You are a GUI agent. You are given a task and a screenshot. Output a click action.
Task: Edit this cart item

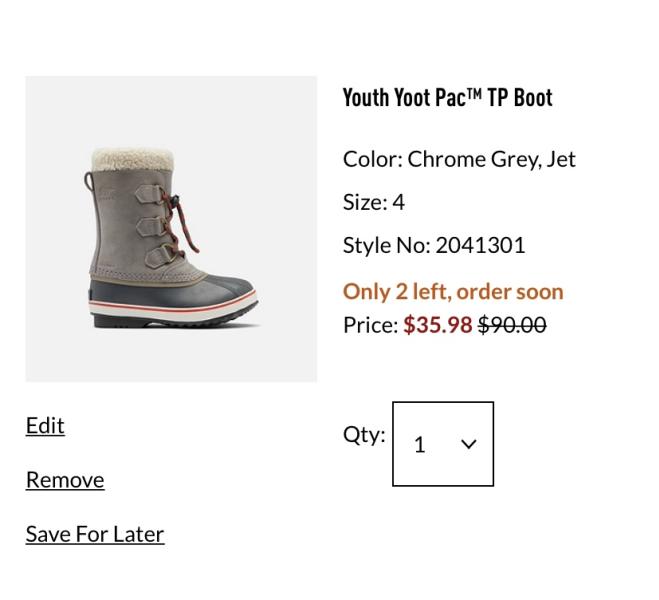click(x=45, y=426)
